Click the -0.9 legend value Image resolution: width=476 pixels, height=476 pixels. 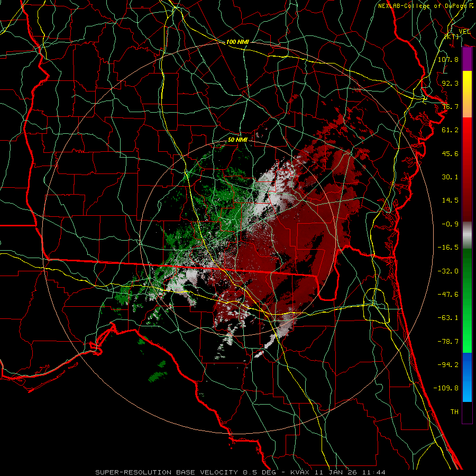pos(450,224)
